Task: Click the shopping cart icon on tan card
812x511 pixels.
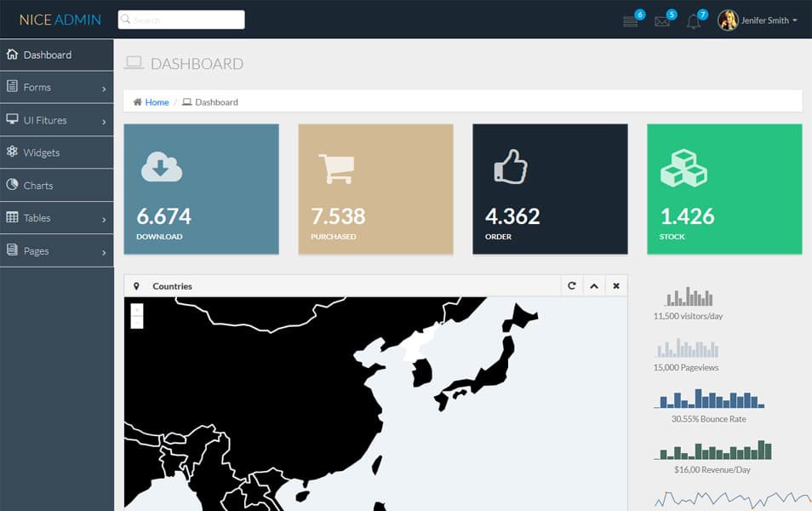Action: pos(337,167)
